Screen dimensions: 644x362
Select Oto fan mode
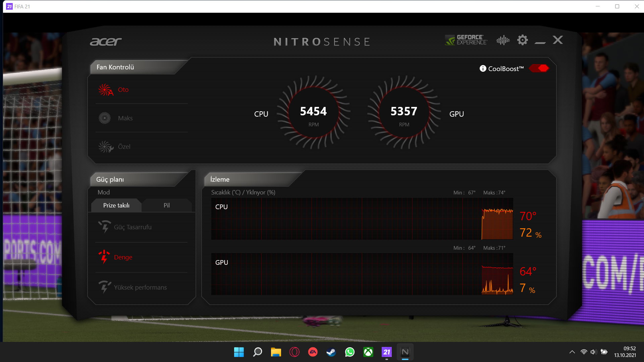tap(123, 90)
